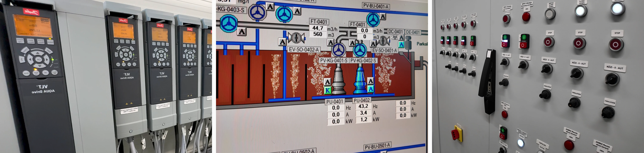Click the PU-0402 label tag
This screenshot has width=644, height=153.
(x=362, y=100)
